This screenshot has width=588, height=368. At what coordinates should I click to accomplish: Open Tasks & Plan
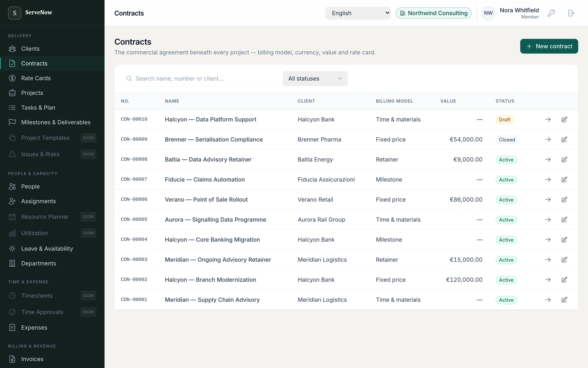pyautogui.click(x=52, y=108)
